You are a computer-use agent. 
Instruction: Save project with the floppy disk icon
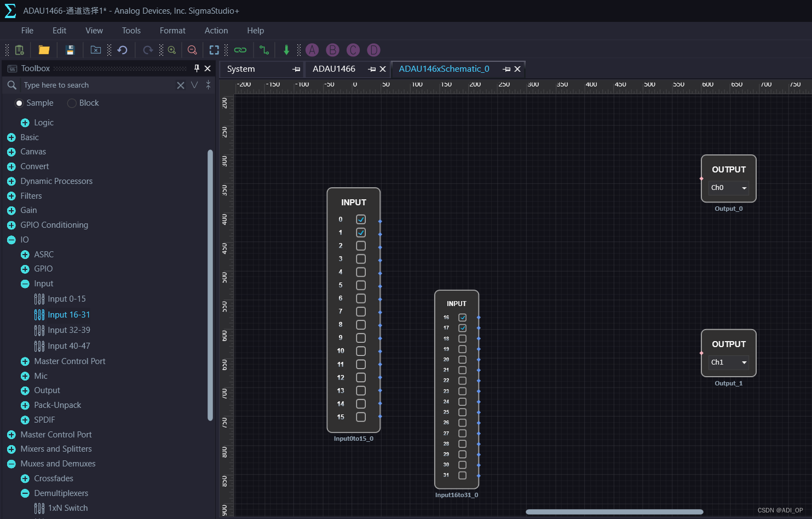click(70, 50)
